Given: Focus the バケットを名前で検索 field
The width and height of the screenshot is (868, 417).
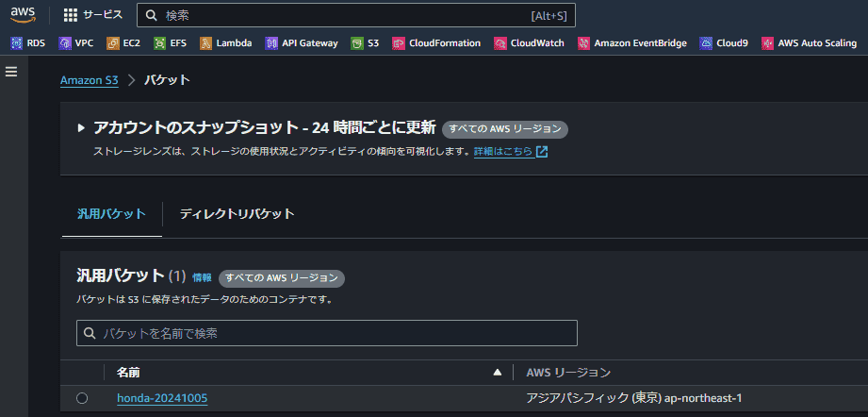Looking at the screenshot, I should pyautogui.click(x=327, y=333).
